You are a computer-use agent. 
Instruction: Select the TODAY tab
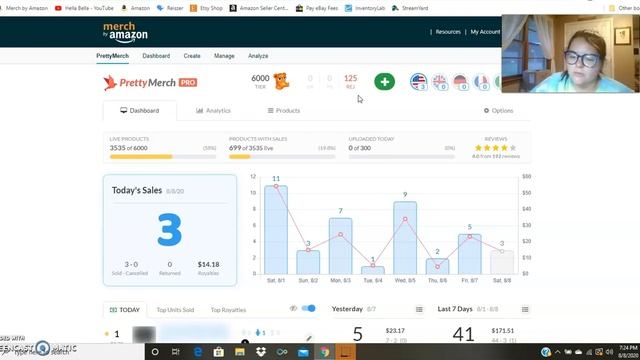pyautogui.click(x=125, y=310)
